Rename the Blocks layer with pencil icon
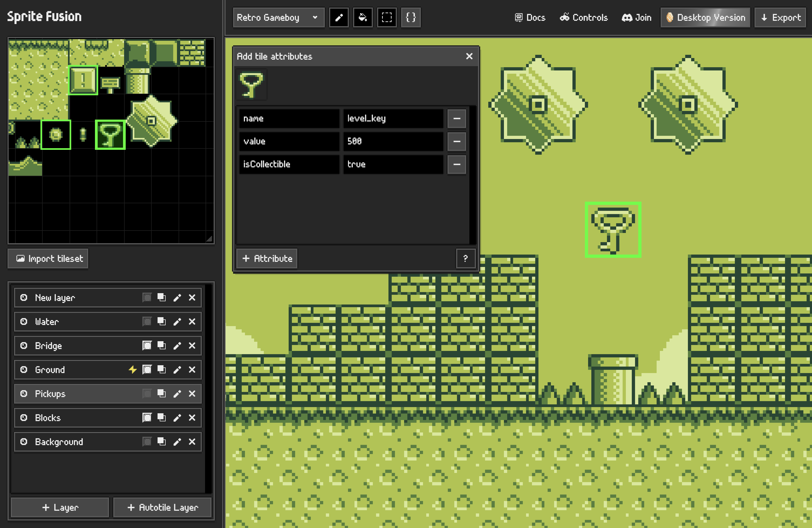Viewport: 812px width, 528px height. tap(177, 417)
